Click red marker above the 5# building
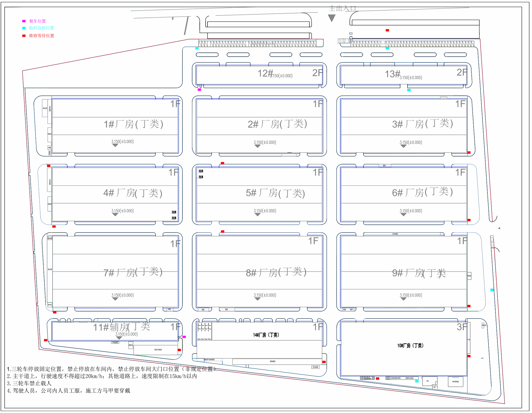The image size is (532, 413). click(222, 163)
